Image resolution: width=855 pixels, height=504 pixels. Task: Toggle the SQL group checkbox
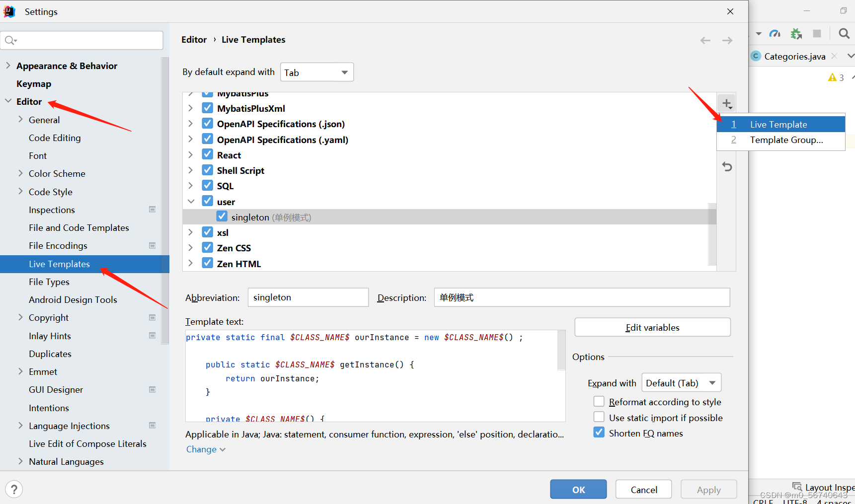pos(208,186)
